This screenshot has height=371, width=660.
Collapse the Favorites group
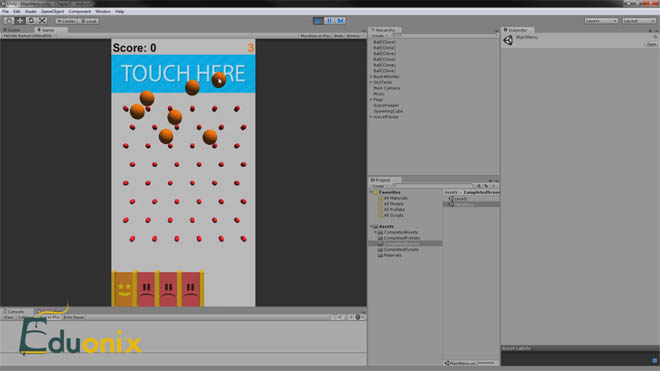click(x=371, y=192)
